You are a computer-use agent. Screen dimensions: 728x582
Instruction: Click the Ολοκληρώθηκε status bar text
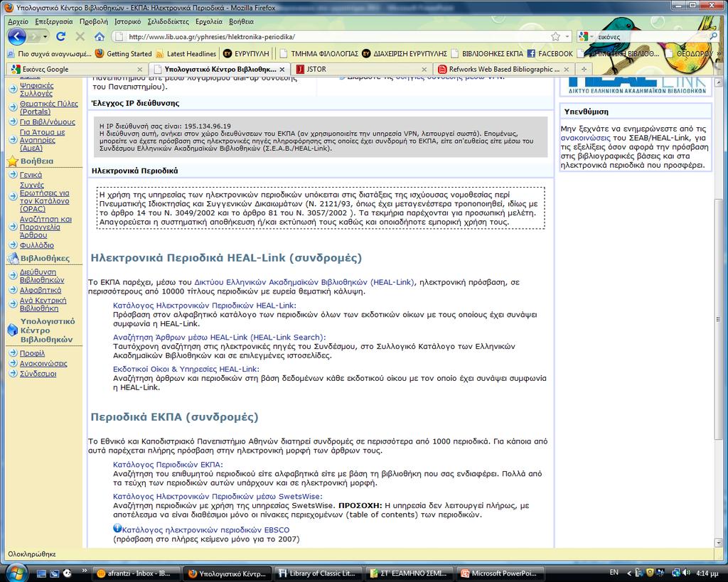pos(31,554)
